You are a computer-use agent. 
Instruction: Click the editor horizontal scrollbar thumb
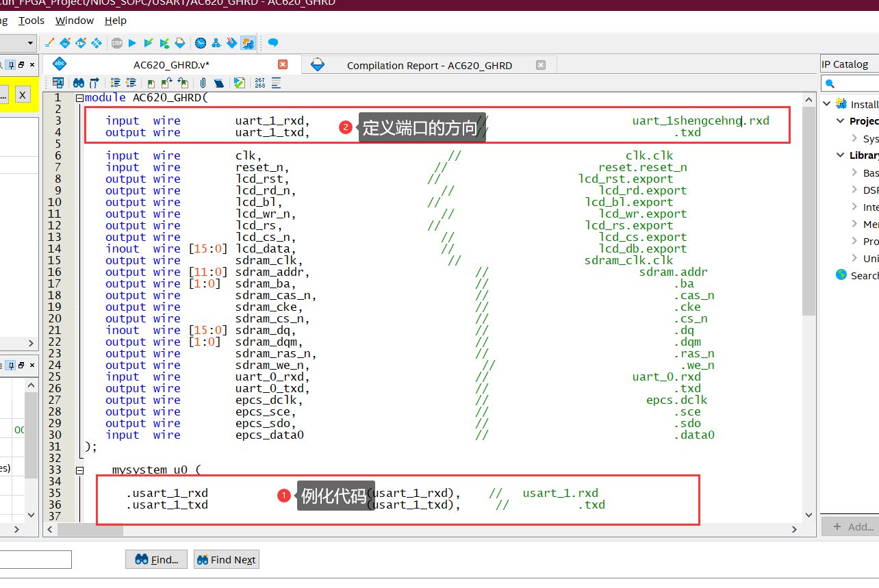[90, 529]
